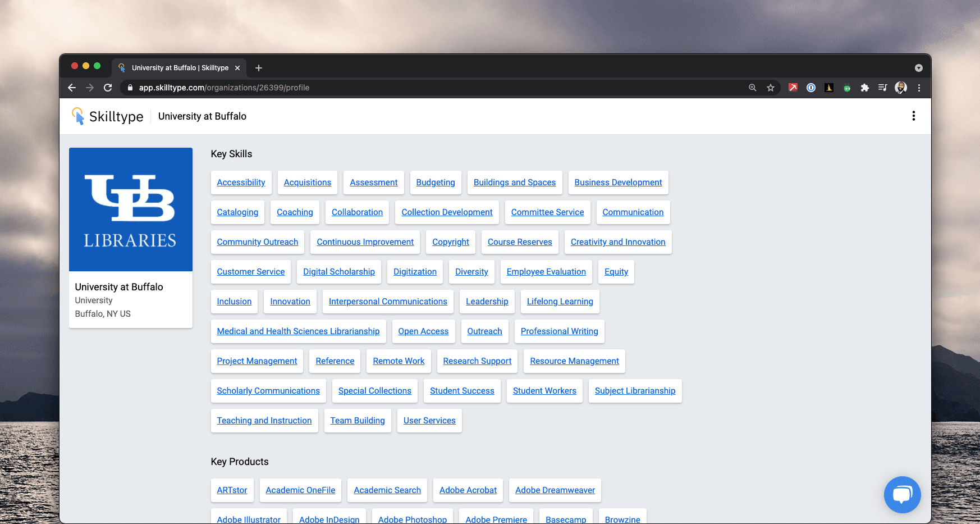Open the Adobe Acrobat product link

pos(468,490)
